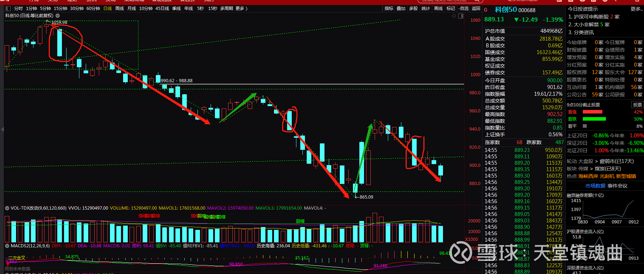The height and width of the screenshot is (274, 644).
Task: Switch to 周线 weekly period
Action: 120,8
